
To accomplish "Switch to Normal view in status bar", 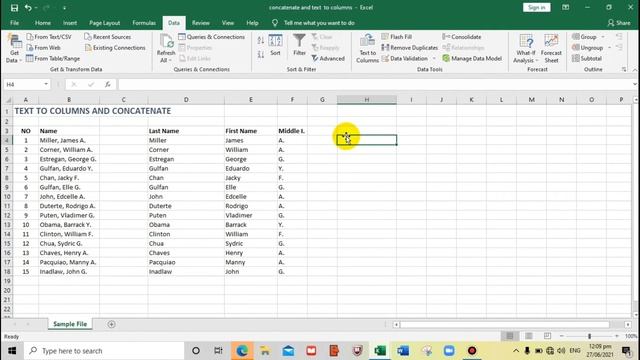I will tap(510, 336).
